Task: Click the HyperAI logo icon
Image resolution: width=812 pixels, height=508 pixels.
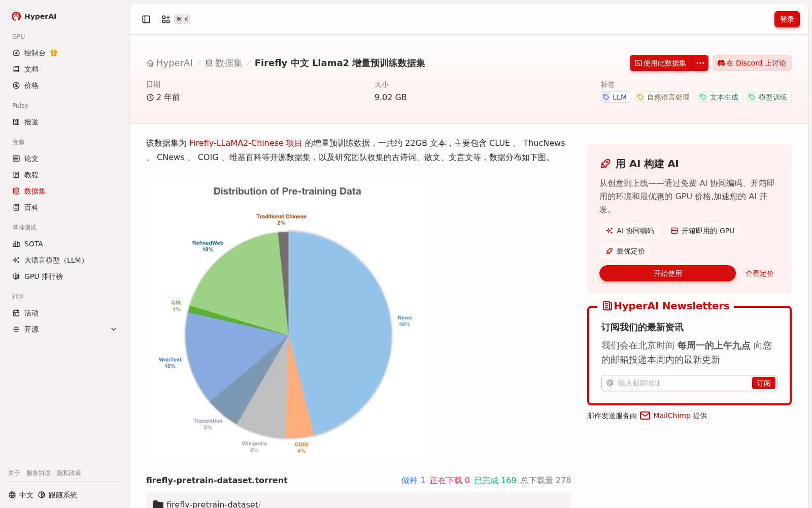Action: tap(16, 16)
